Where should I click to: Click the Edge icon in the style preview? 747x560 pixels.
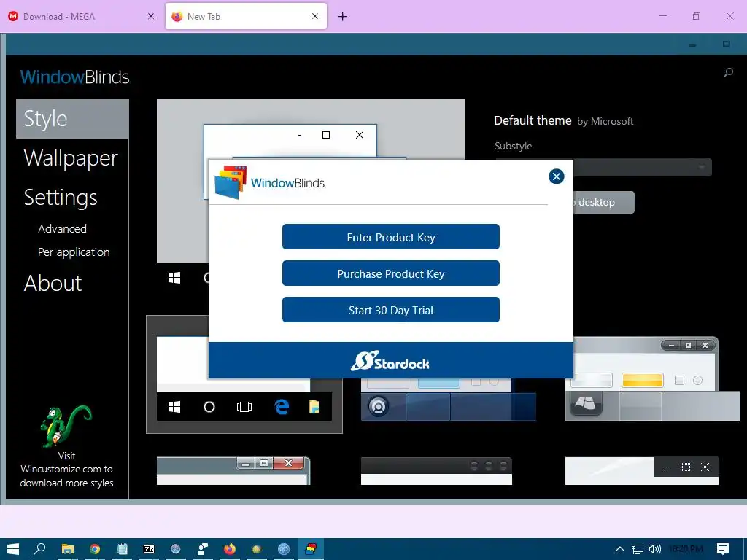pos(282,407)
